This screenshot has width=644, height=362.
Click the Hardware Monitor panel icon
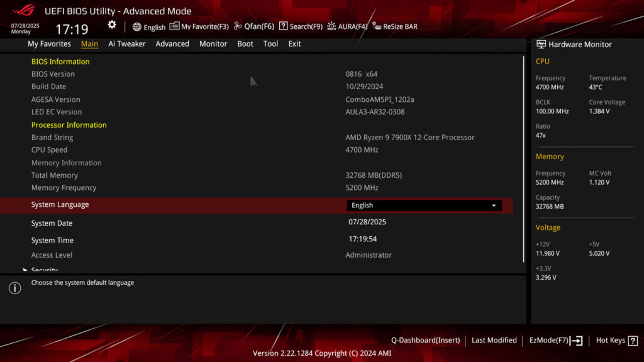click(541, 44)
